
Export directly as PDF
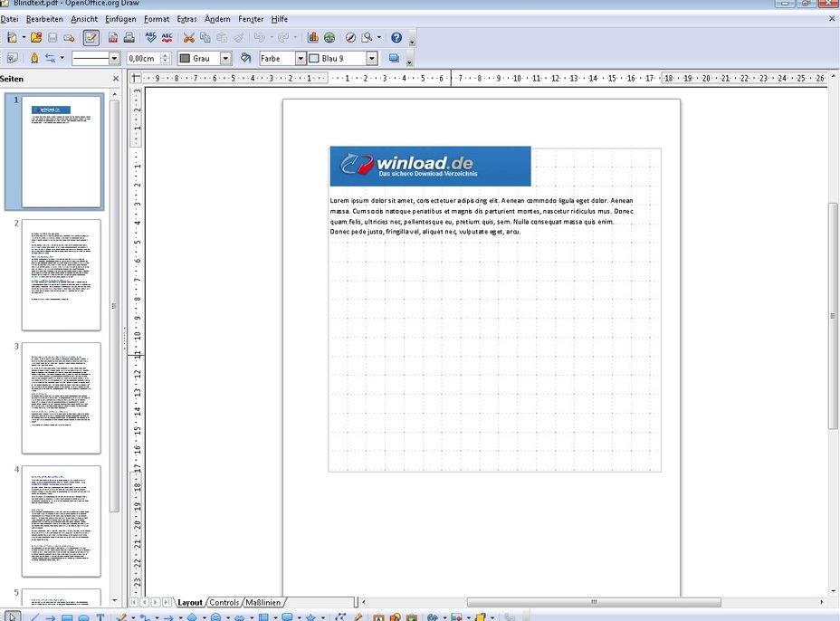112,37
